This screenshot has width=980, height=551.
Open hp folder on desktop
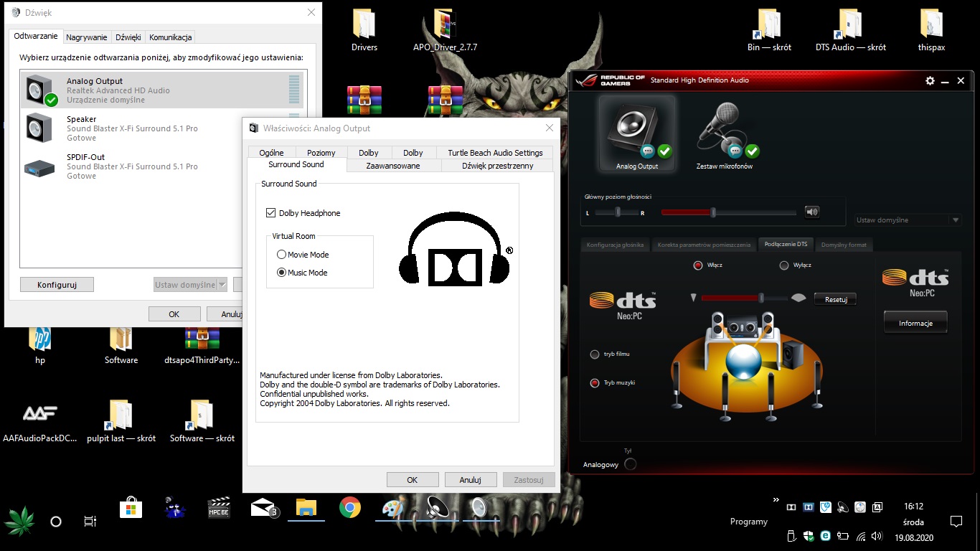pos(40,344)
